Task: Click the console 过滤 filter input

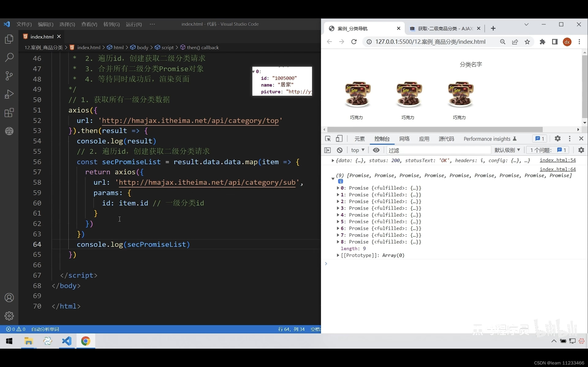Action: [438, 150]
